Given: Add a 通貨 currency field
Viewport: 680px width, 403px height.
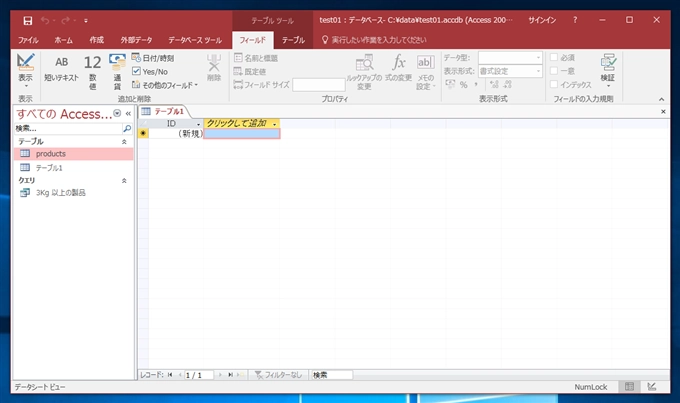Looking at the screenshot, I should tap(117, 72).
